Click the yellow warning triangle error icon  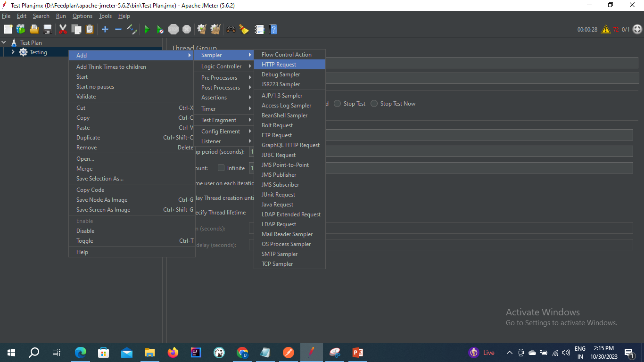(x=606, y=29)
